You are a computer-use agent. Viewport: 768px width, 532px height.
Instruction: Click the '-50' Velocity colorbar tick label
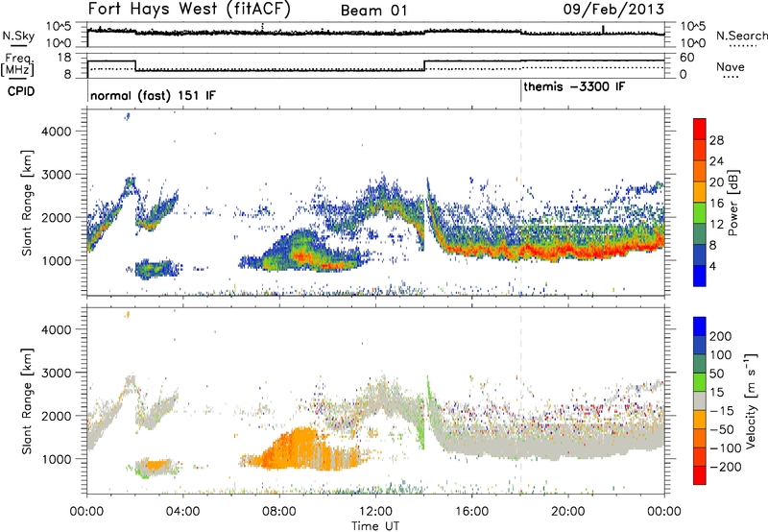click(x=722, y=429)
